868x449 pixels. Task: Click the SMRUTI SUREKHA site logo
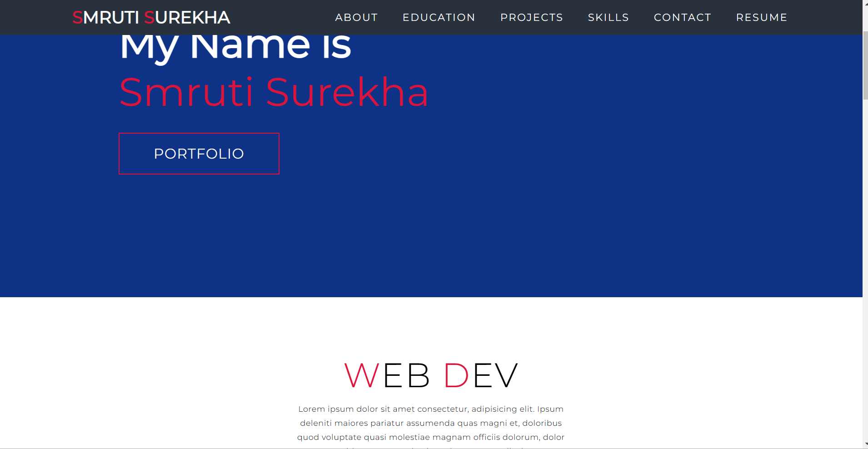[151, 18]
